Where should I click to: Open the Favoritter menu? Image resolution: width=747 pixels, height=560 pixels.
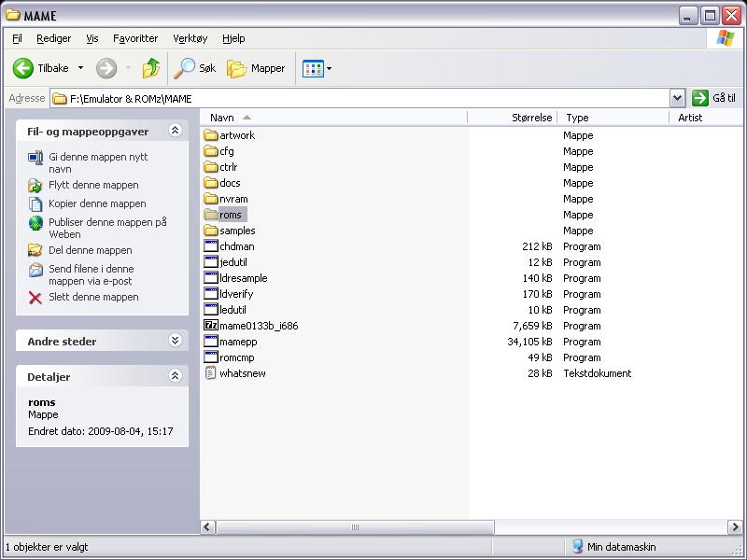pyautogui.click(x=135, y=38)
